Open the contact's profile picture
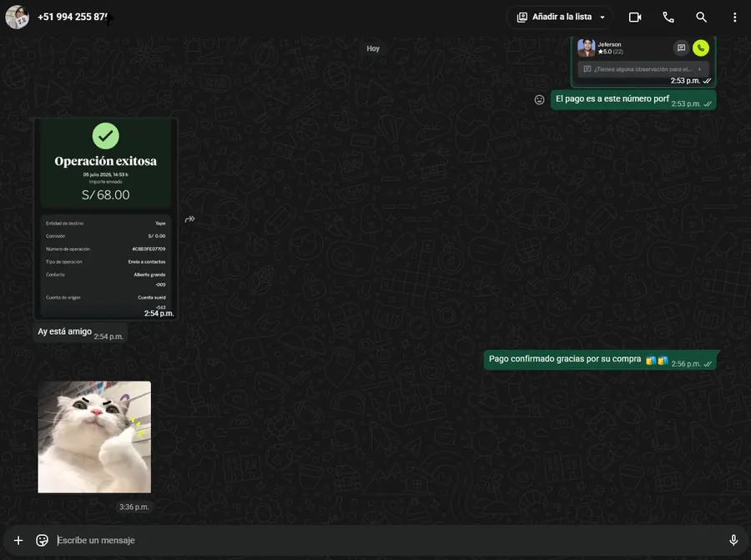The height and width of the screenshot is (560, 751). pyautogui.click(x=17, y=18)
